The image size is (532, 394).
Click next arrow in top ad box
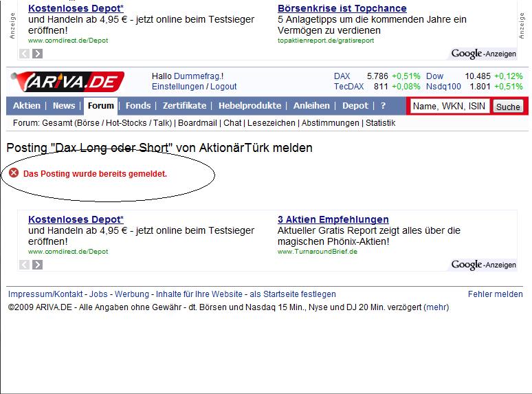pos(37,54)
